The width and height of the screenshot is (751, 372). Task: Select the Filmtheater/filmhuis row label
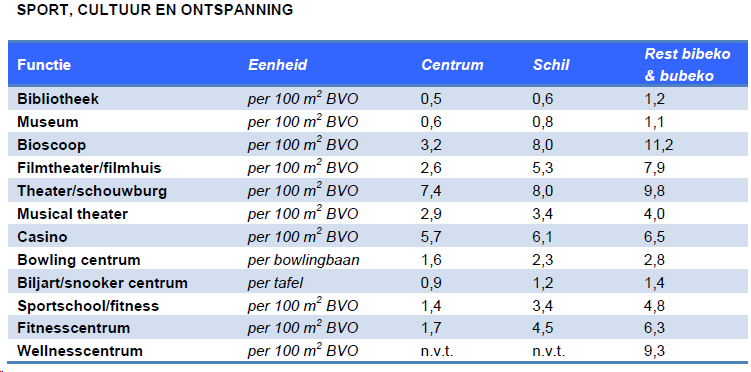89,168
